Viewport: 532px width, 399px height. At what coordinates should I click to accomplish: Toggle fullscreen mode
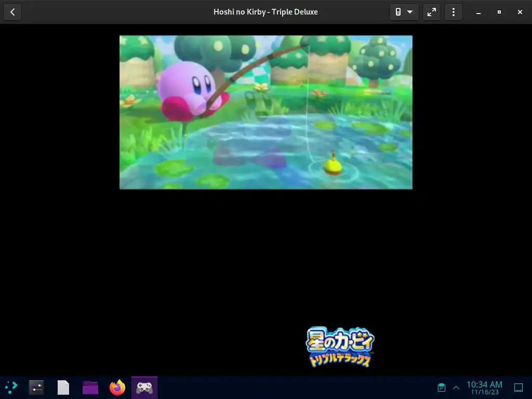(x=432, y=12)
